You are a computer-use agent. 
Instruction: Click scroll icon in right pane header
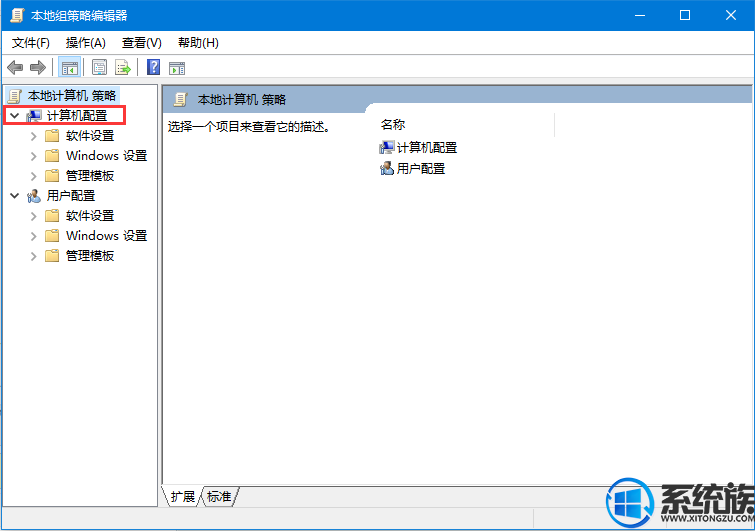181,100
